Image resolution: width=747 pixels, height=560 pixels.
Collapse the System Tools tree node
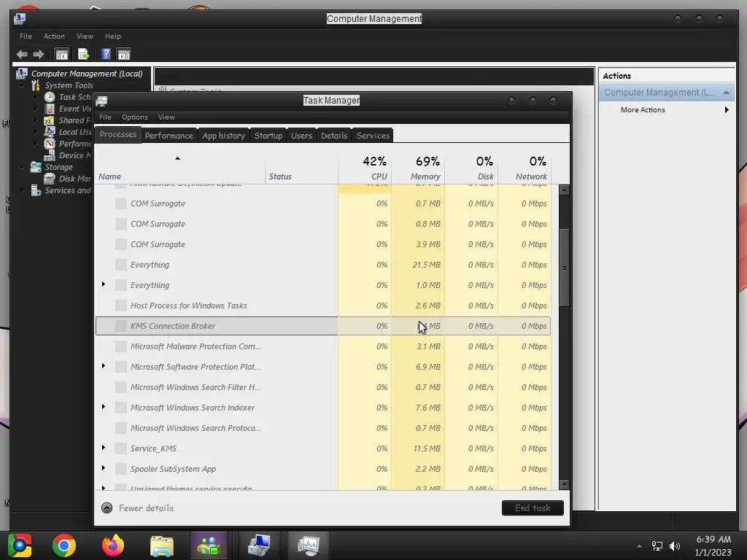click(x=22, y=86)
